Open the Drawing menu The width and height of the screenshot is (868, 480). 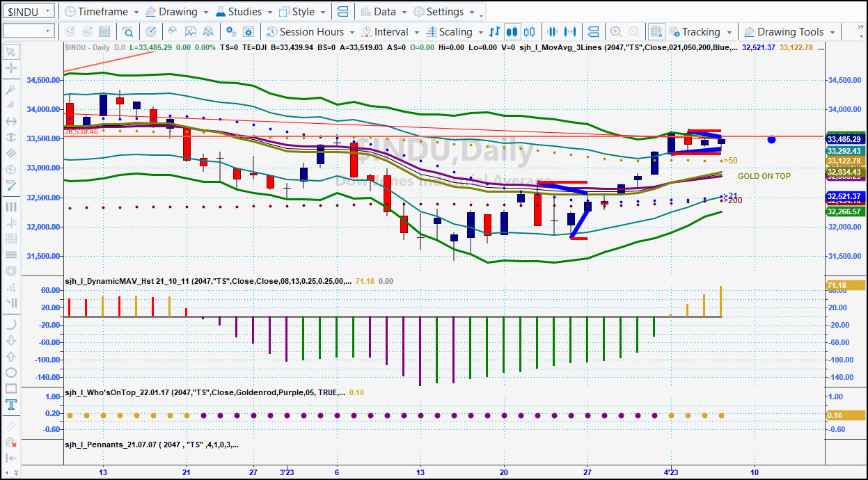(x=177, y=12)
